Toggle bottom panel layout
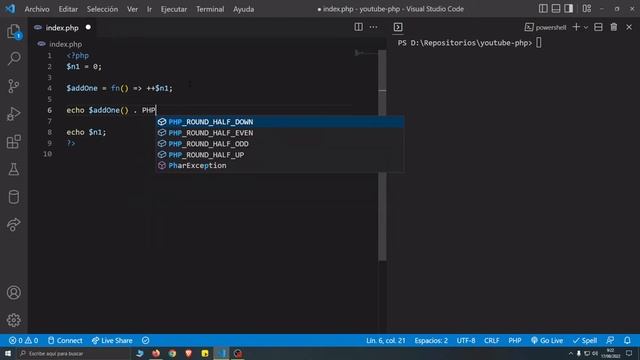Image resolution: width=640 pixels, height=360 pixels. pyautogui.click(x=556, y=9)
